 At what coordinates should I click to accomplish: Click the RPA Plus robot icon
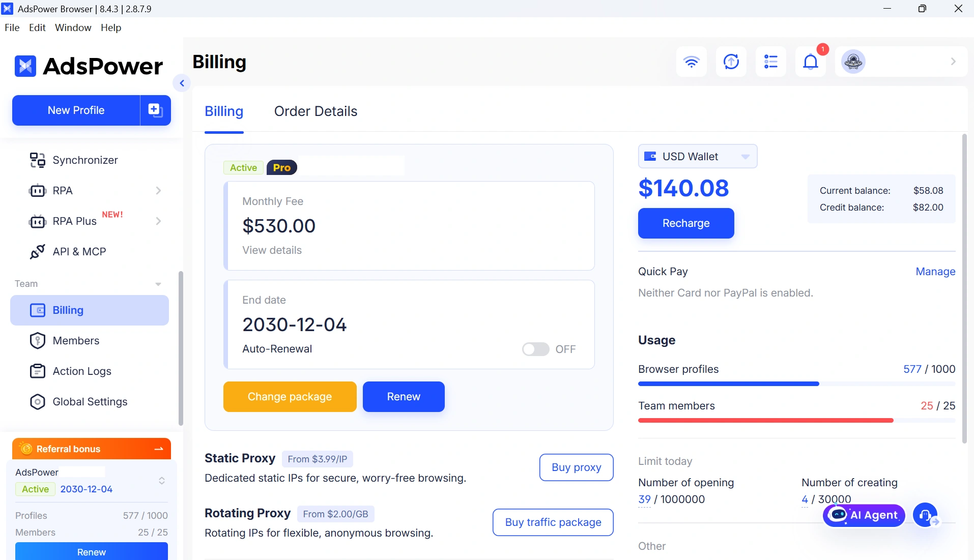(x=37, y=221)
